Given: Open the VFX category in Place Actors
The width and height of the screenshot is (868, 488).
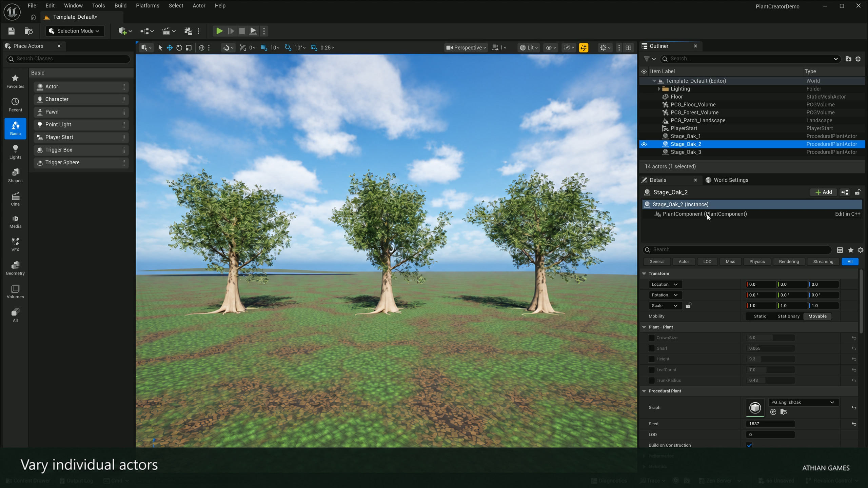Looking at the screenshot, I should pos(15,245).
